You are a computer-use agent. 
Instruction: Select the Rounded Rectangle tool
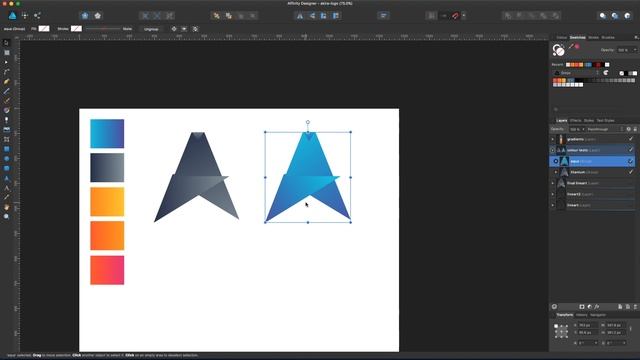pyautogui.click(x=7, y=168)
